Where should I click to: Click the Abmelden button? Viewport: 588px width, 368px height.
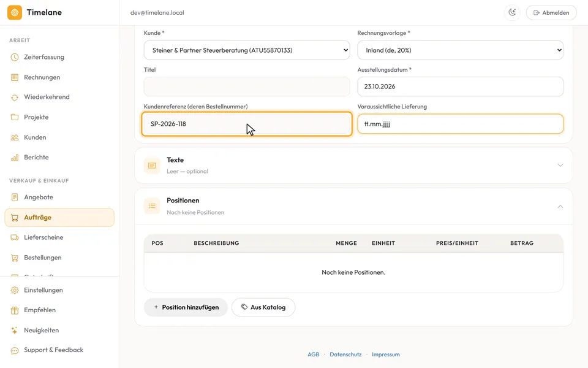(551, 13)
